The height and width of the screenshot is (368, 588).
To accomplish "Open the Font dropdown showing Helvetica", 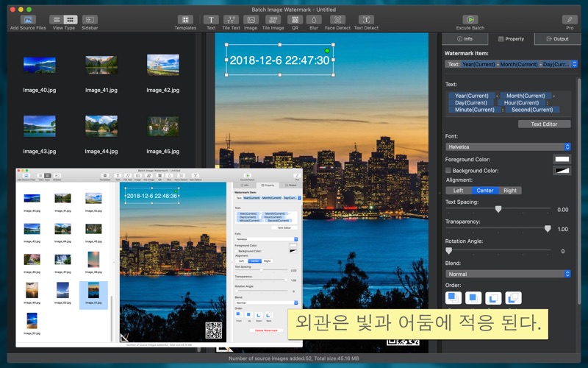I will tap(508, 147).
